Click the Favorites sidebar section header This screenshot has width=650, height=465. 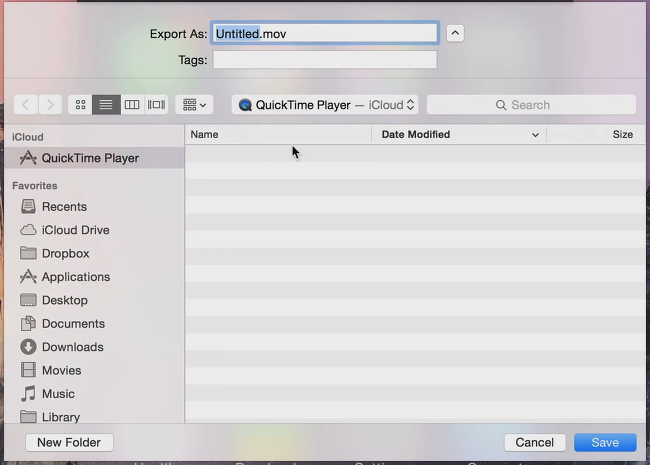[35, 186]
